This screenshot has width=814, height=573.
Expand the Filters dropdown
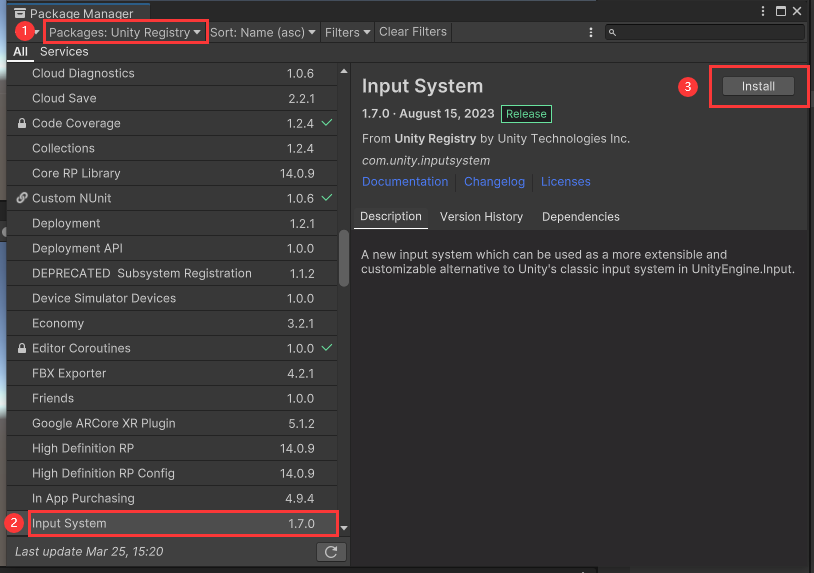point(347,32)
